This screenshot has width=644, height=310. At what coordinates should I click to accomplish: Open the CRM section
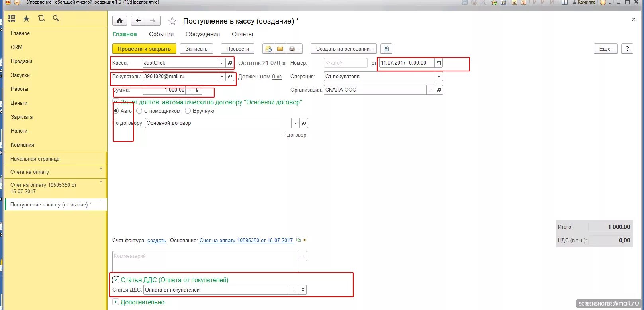[16, 47]
